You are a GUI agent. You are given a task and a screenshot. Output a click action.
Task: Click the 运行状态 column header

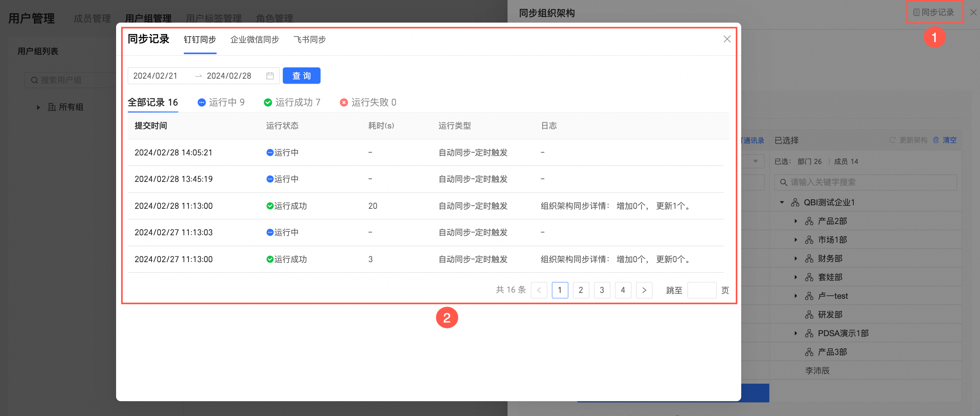click(x=282, y=125)
